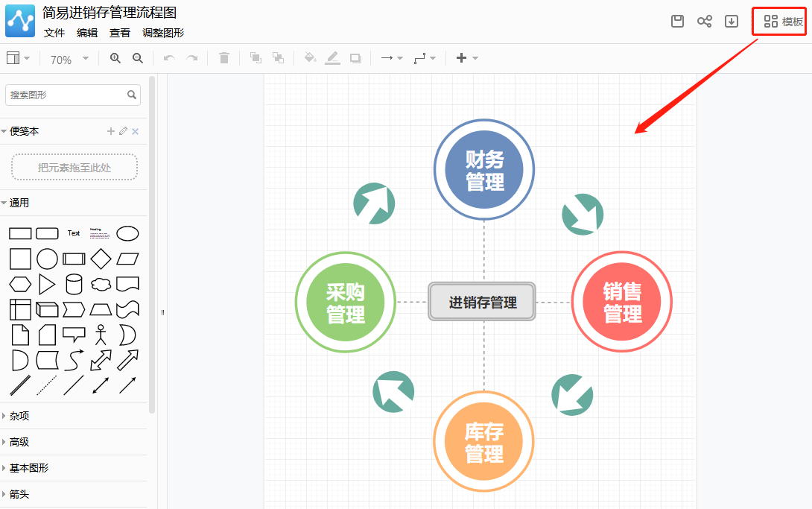
Task: Open the page layout view dropdown
Action: (x=18, y=58)
